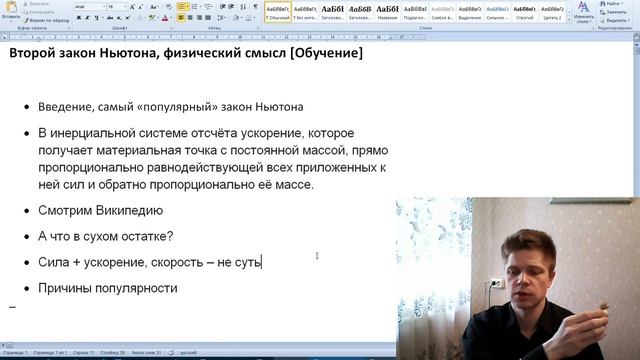Toggle the bulleted list button
Viewport: 640px width, 360px height.
(x=181, y=7)
